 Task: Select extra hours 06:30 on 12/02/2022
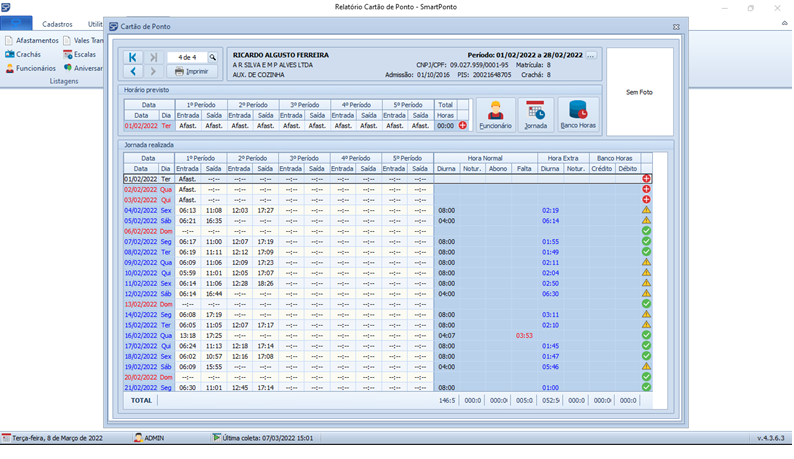[550, 294]
